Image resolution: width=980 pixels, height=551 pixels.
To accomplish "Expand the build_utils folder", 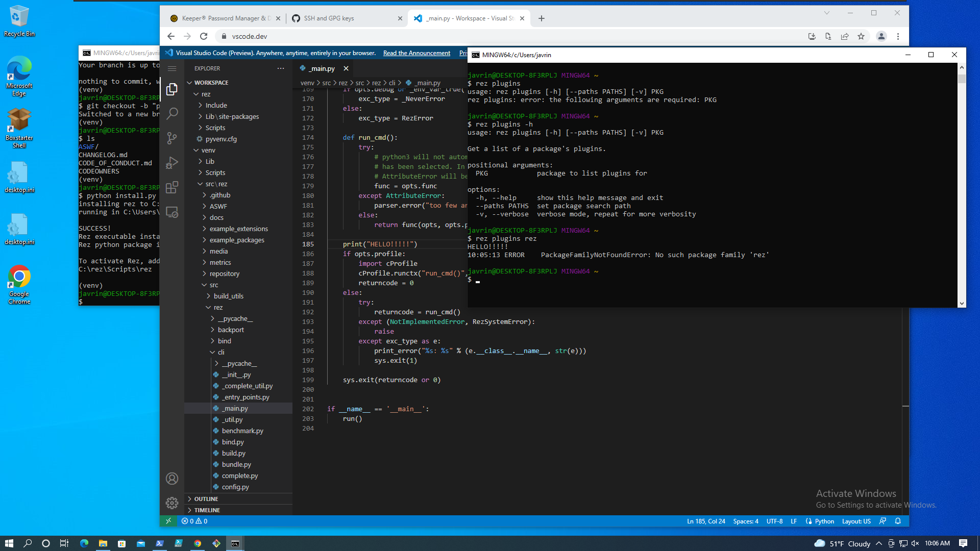I will pyautogui.click(x=228, y=296).
